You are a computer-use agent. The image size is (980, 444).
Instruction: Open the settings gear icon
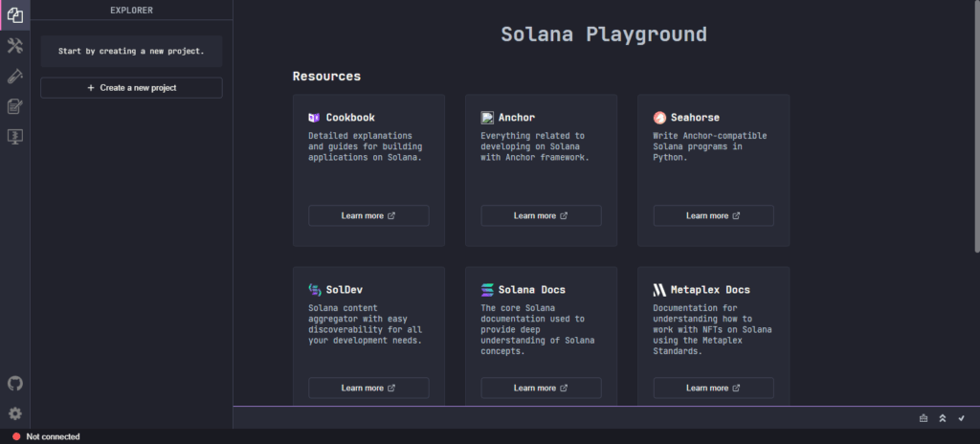tap(14, 413)
